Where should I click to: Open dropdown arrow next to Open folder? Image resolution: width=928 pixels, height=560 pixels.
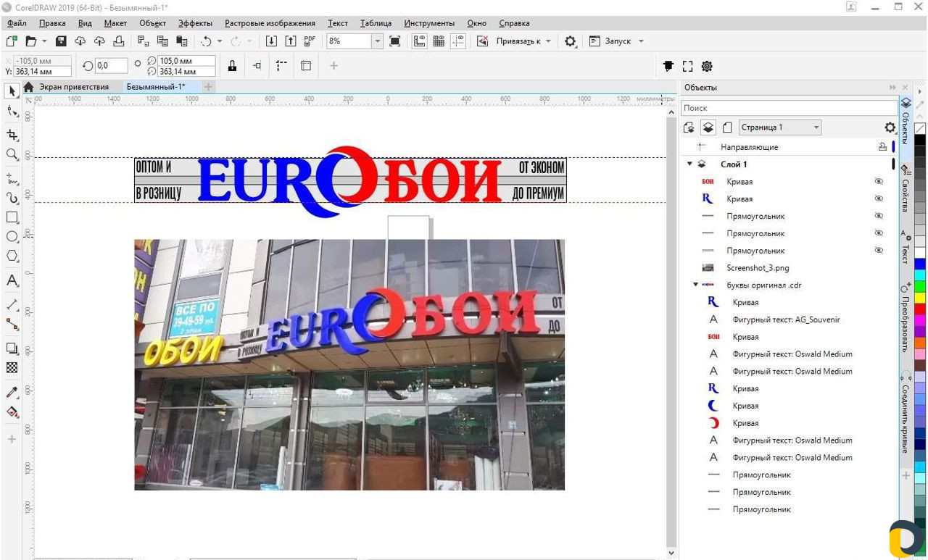coord(44,41)
